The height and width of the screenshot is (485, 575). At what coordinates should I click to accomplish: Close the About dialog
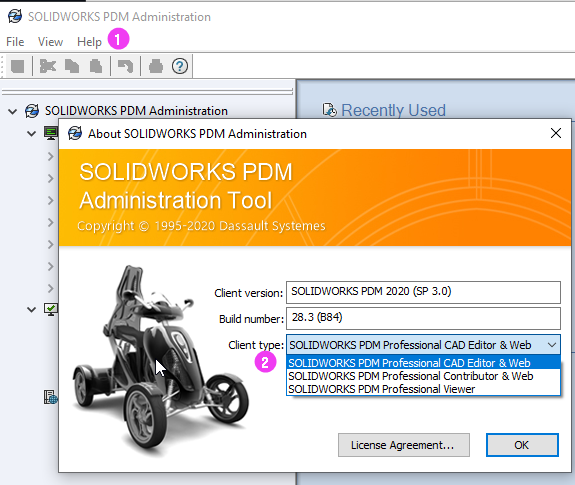click(556, 133)
